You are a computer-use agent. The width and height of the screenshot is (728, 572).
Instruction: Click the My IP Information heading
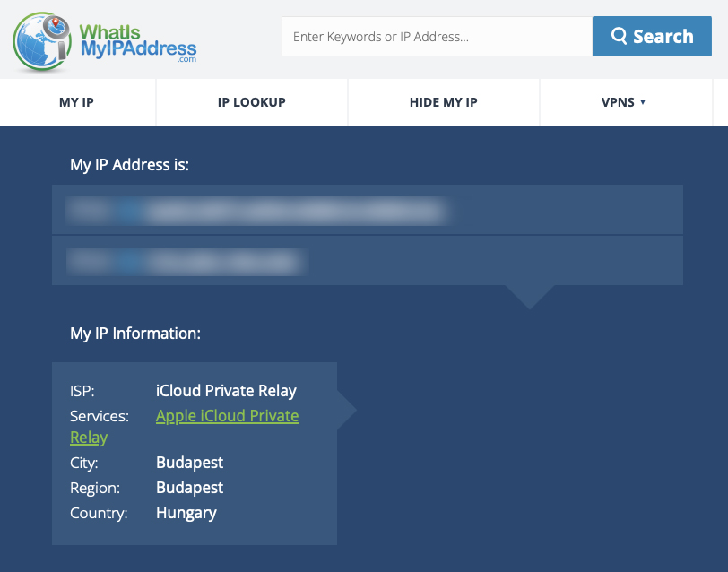135,333
